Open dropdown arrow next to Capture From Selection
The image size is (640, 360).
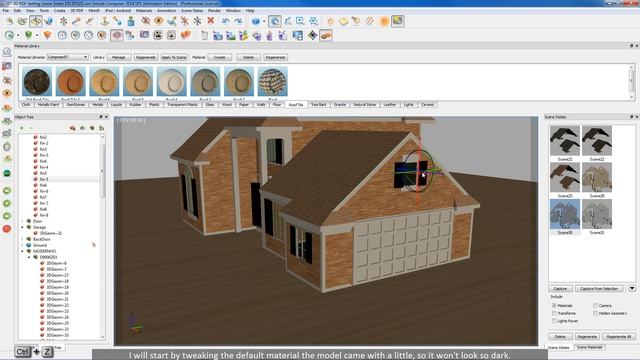[x=632, y=288]
